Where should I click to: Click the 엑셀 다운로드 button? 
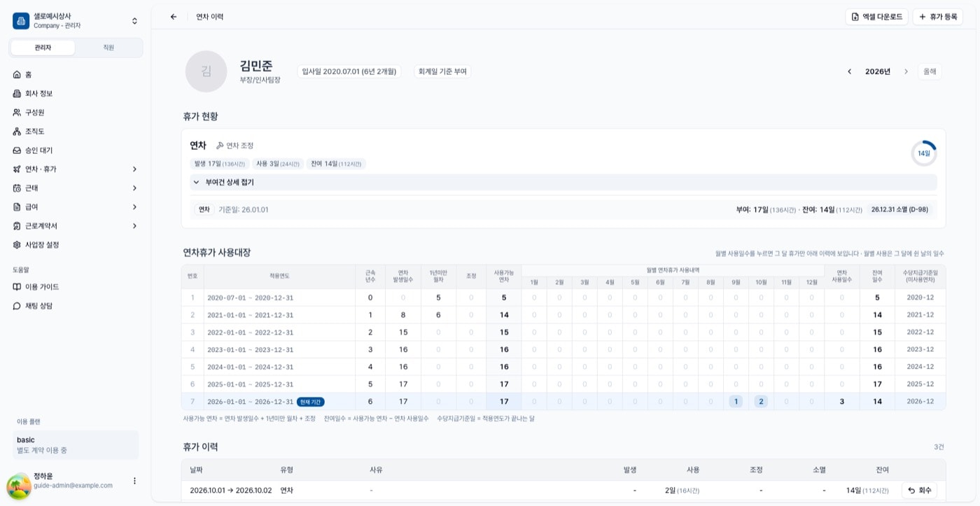tap(876, 17)
